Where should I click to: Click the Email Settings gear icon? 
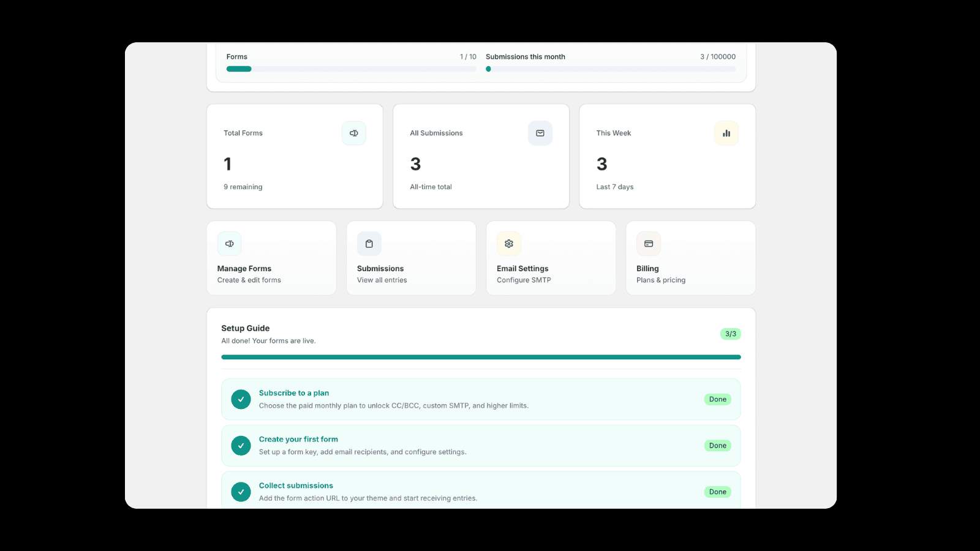(x=509, y=244)
